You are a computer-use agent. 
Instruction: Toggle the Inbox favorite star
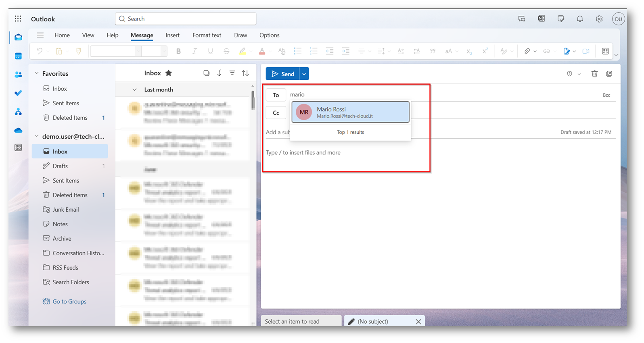point(169,73)
